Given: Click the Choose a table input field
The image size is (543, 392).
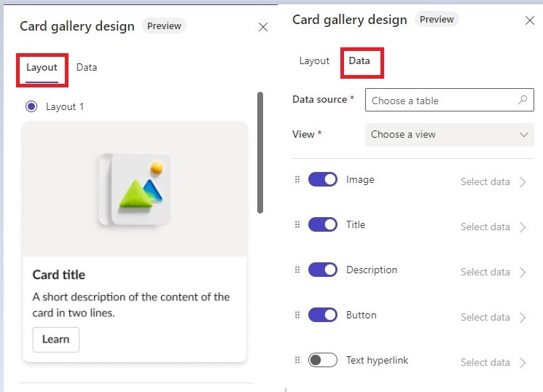Looking at the screenshot, I should pyautogui.click(x=440, y=101).
